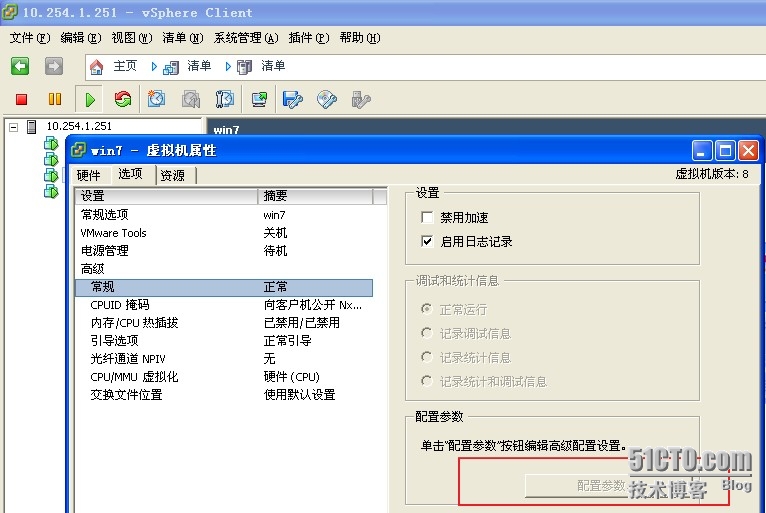Uncheck the 启用日志记录 checkbox
The height and width of the screenshot is (513, 766).
(x=427, y=241)
